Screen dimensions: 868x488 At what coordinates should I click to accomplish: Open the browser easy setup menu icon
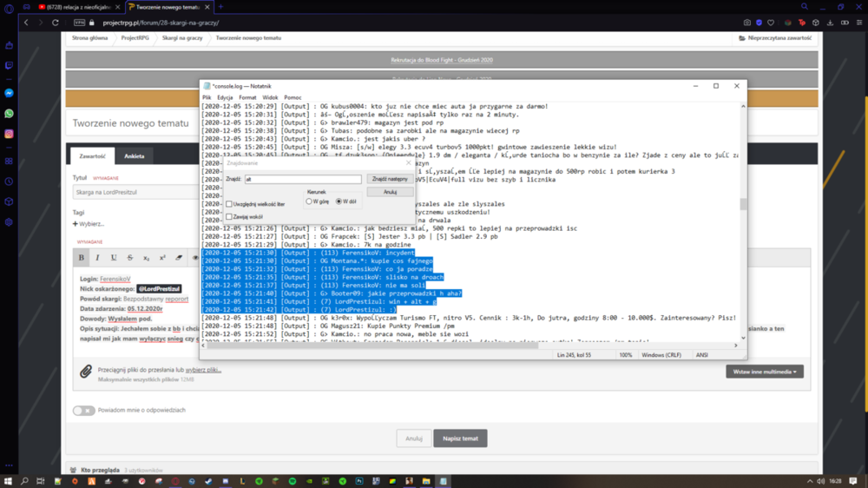pos(859,23)
